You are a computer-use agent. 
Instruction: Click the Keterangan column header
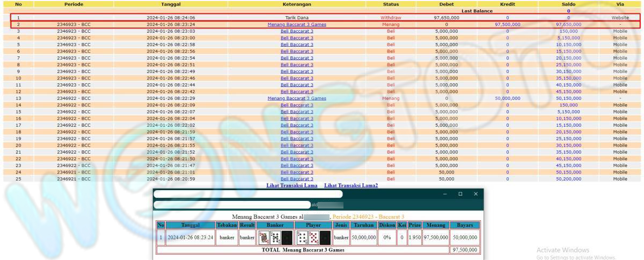tap(297, 4)
